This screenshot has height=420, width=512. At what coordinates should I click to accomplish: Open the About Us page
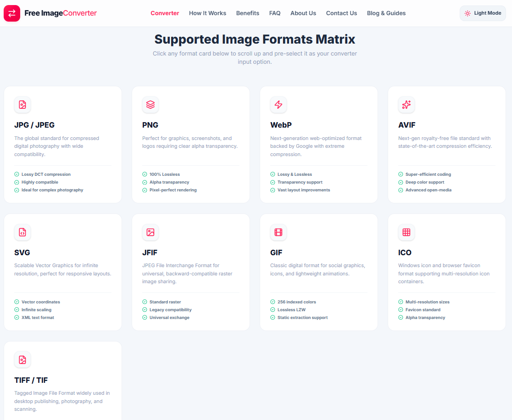(303, 13)
